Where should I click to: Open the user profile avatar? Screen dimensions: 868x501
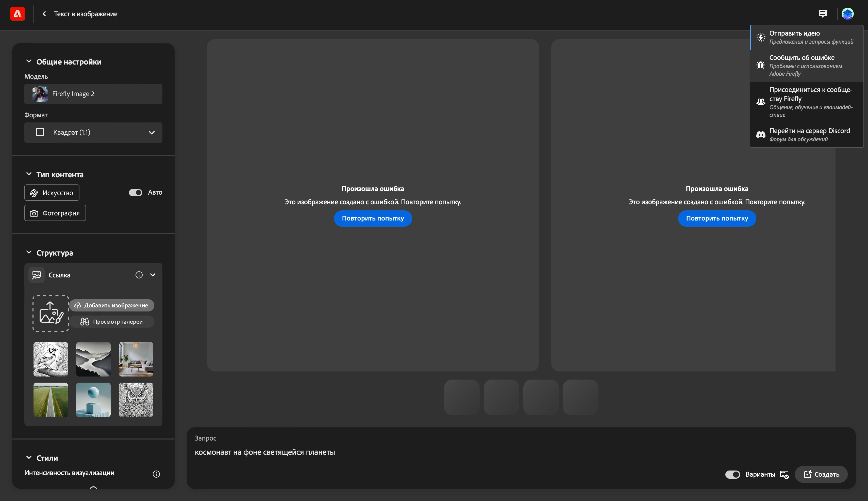pyautogui.click(x=847, y=14)
